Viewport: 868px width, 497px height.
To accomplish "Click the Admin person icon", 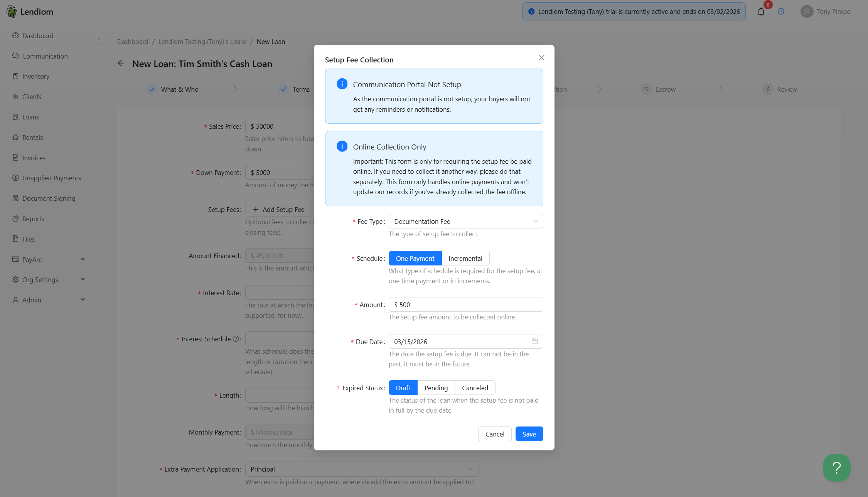I will click(15, 300).
